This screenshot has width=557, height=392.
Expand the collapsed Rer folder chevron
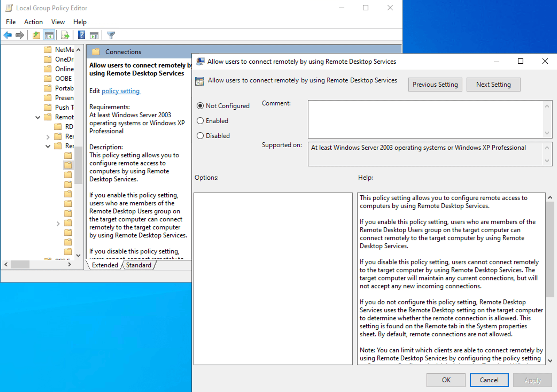[48, 136]
